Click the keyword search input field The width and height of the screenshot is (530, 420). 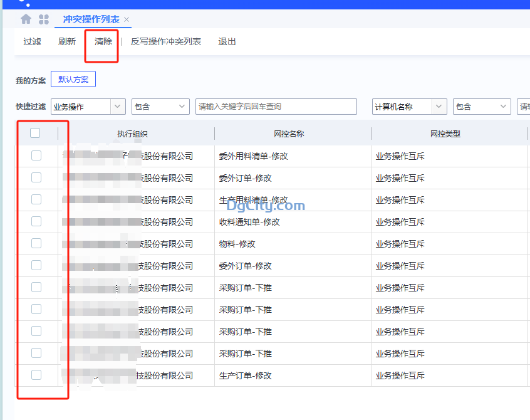click(x=275, y=107)
